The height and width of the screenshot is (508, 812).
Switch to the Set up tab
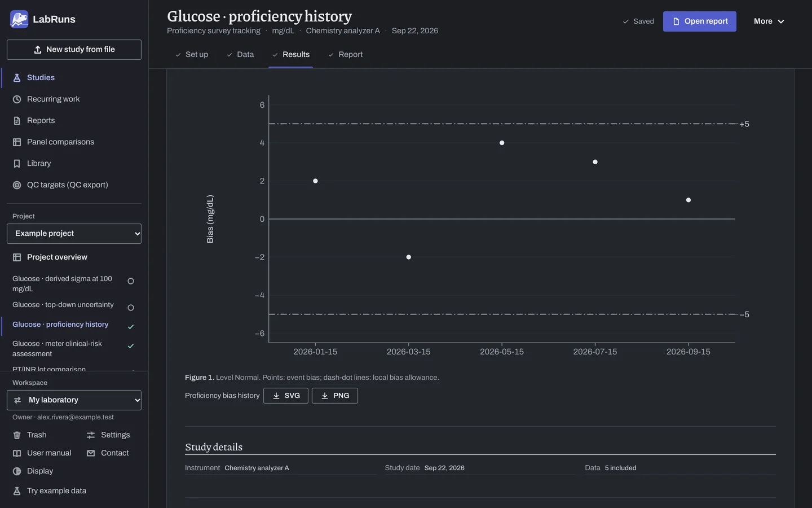[192, 55]
